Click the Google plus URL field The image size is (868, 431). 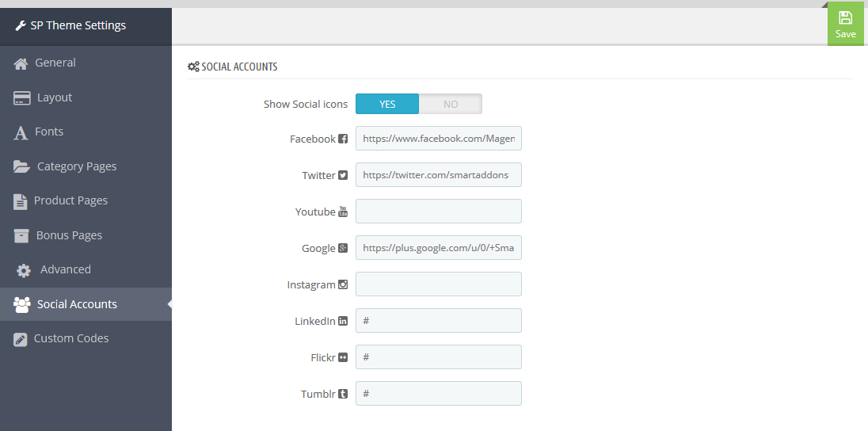439,248
